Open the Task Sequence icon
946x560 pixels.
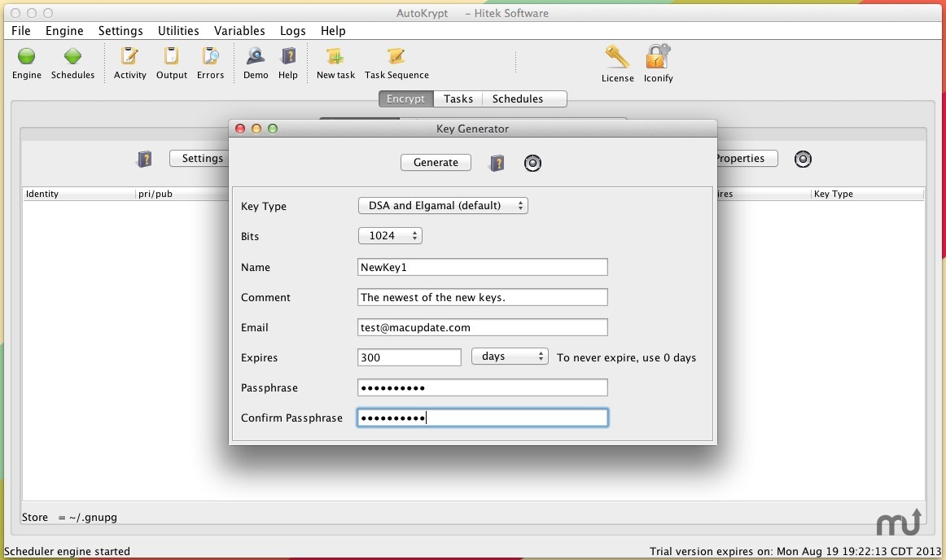pos(396,57)
